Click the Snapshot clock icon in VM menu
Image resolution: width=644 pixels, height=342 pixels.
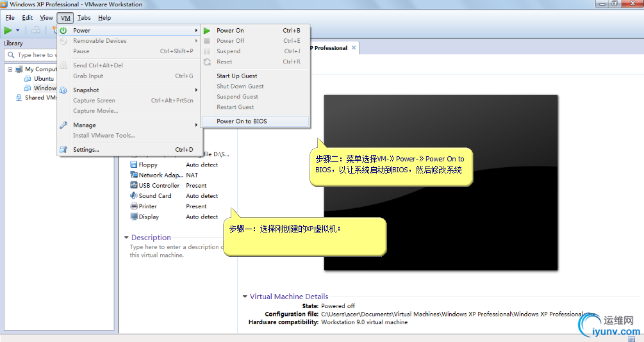point(63,90)
